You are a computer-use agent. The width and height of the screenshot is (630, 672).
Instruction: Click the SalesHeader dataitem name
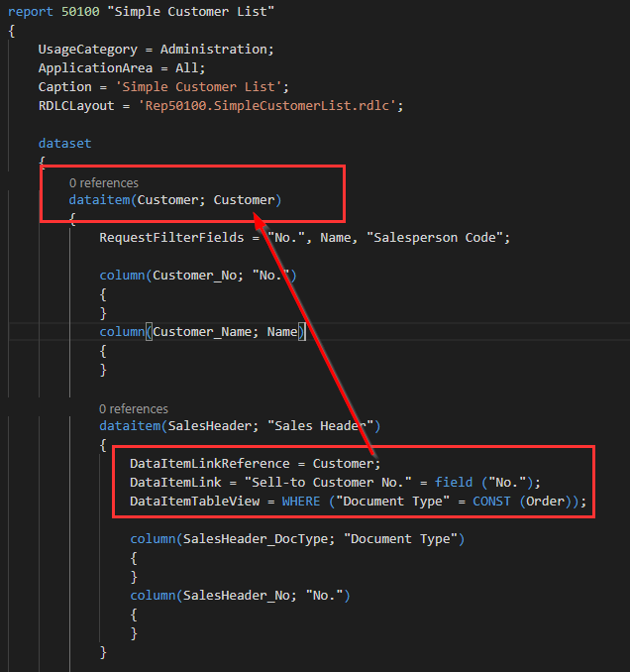pos(210,426)
